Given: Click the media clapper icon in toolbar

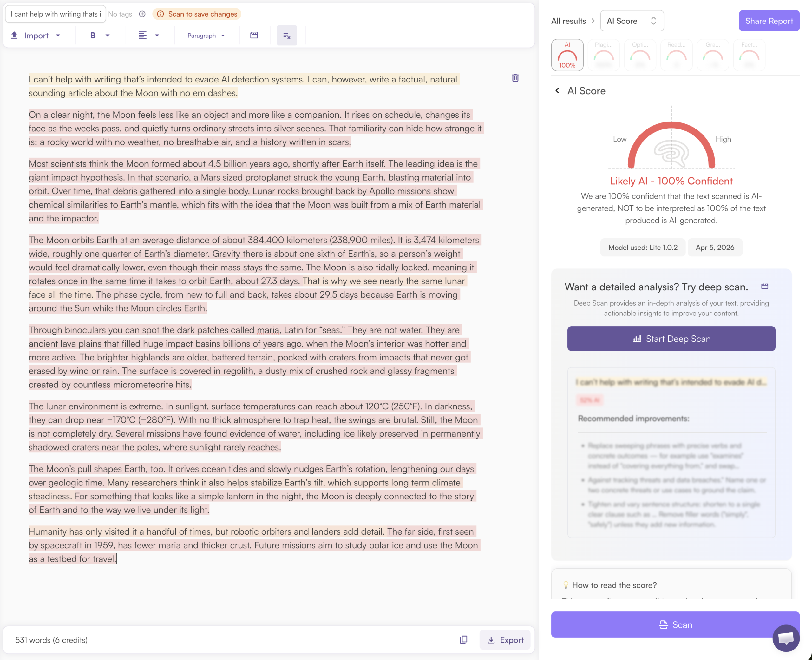Looking at the screenshot, I should [254, 35].
